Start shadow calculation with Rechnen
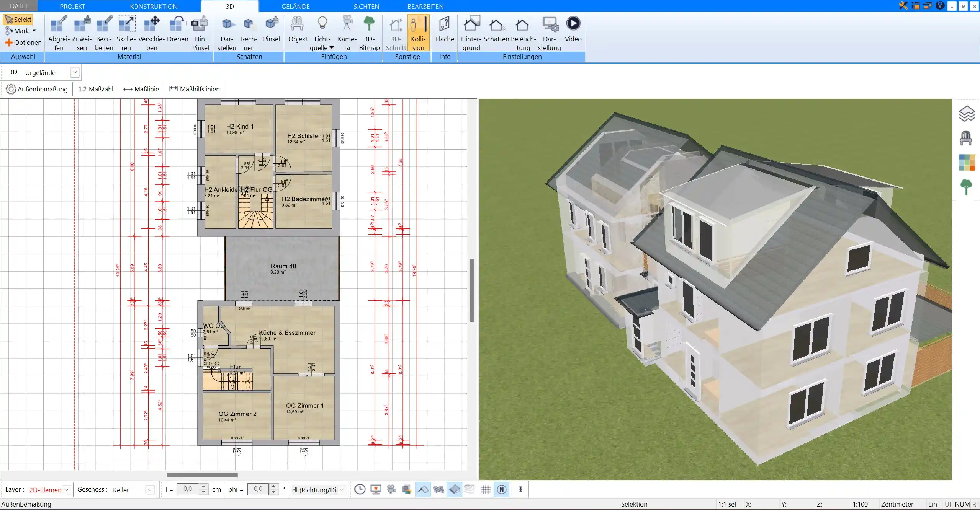980x510 pixels. coord(249,33)
